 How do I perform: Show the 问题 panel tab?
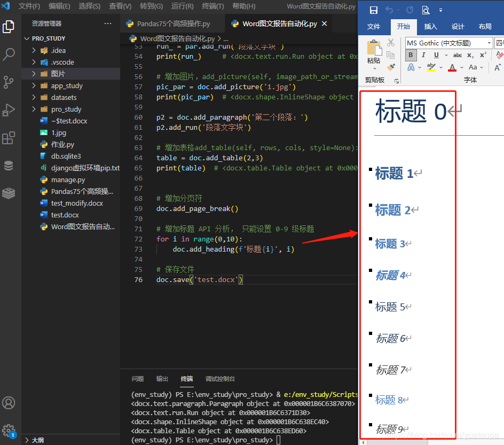point(138,379)
